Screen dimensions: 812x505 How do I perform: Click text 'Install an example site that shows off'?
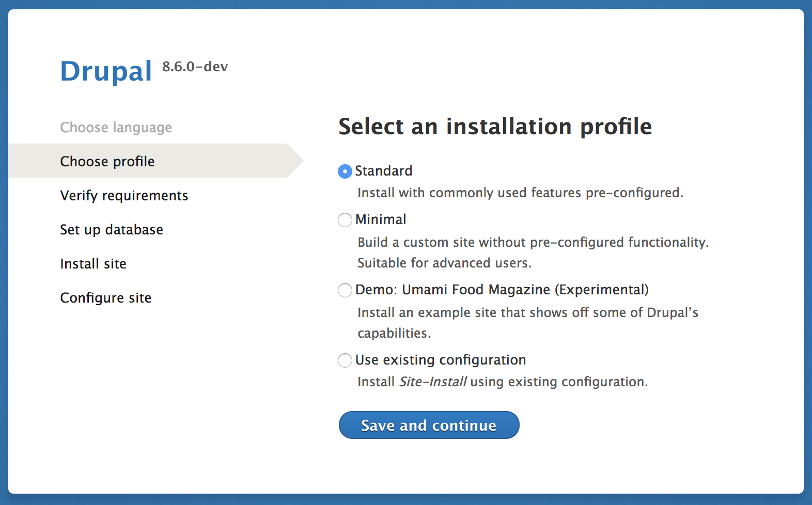473,313
